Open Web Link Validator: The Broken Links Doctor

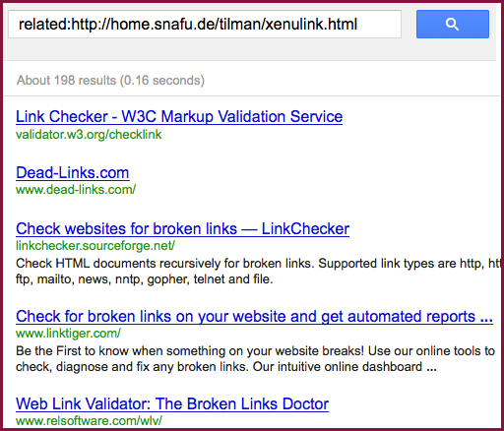coord(172,404)
